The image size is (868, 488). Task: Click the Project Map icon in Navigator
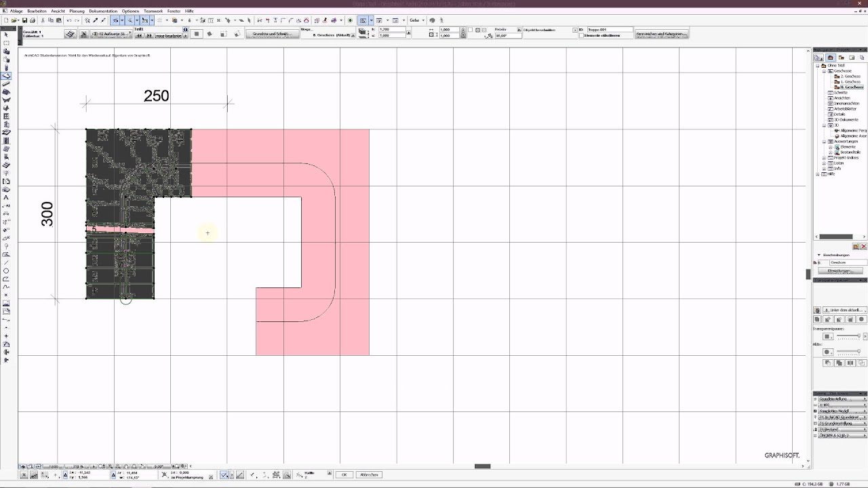pyautogui.click(x=830, y=58)
